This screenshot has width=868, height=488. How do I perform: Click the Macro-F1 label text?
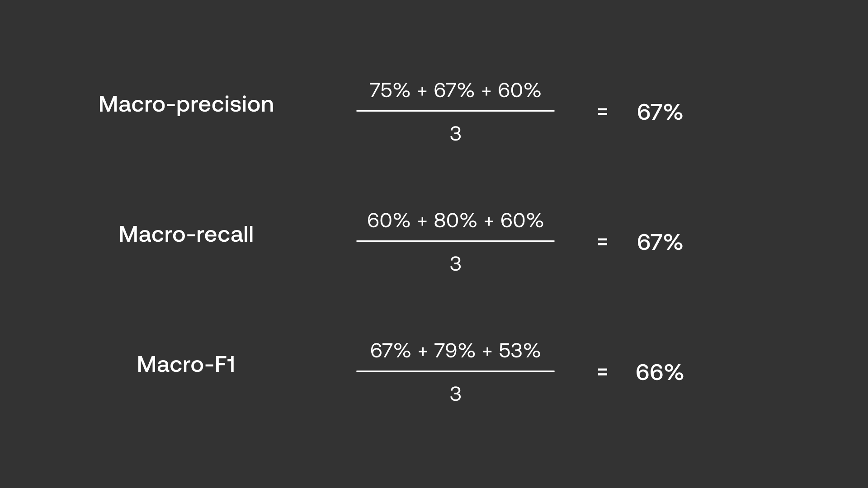click(186, 365)
